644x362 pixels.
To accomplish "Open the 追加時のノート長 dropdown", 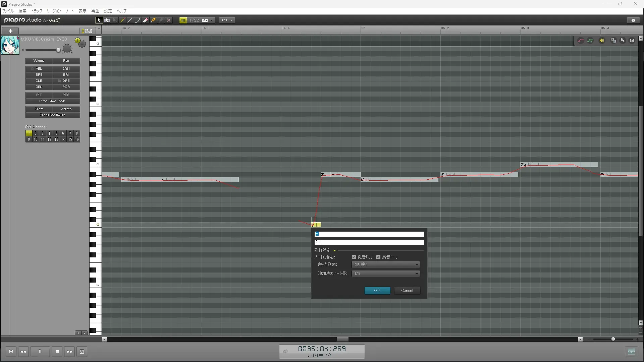I will pyautogui.click(x=386, y=274).
